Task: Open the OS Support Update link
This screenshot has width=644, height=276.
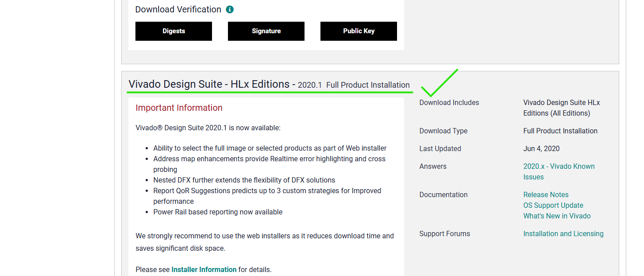Action: coord(553,205)
